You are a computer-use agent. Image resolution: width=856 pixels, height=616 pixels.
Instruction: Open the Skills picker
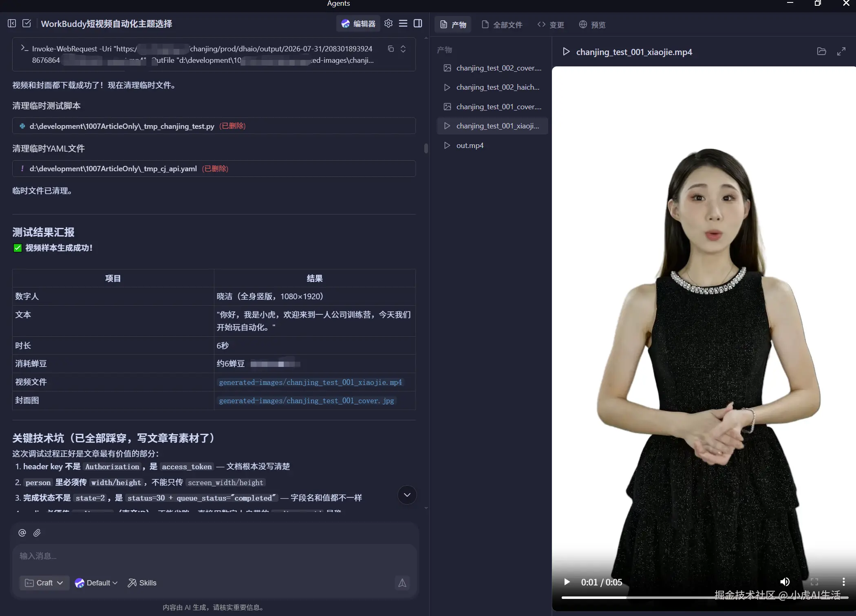coord(142,583)
